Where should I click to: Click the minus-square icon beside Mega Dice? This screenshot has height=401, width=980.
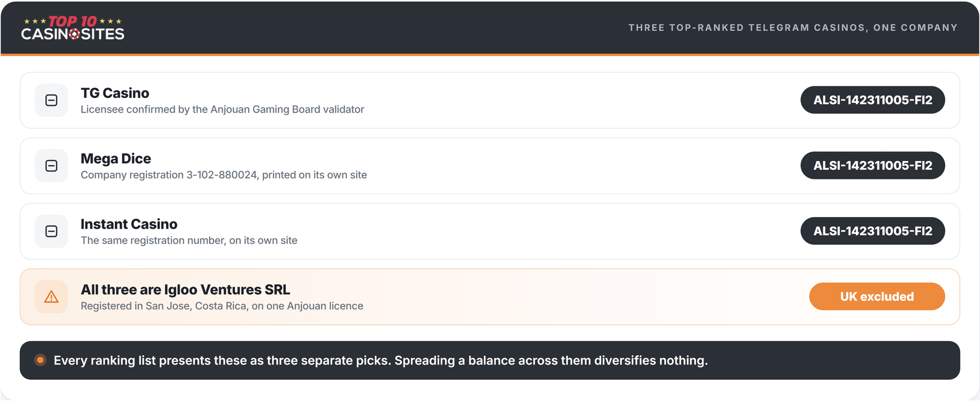coord(51,166)
